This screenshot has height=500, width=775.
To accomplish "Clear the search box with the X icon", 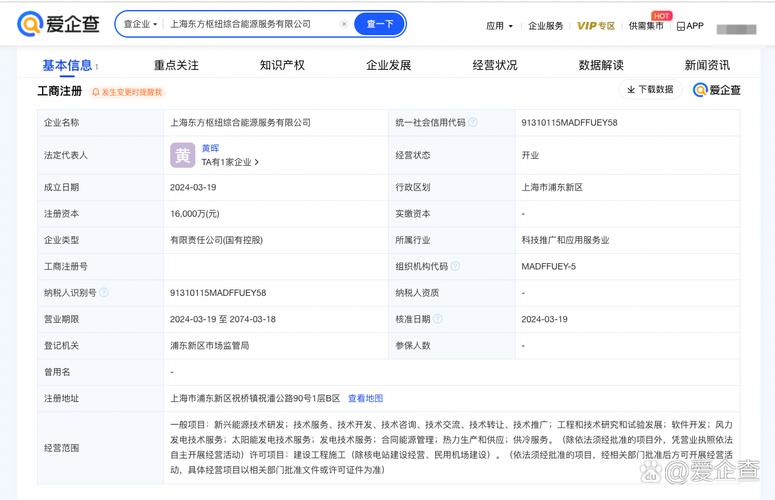I will click(x=344, y=24).
